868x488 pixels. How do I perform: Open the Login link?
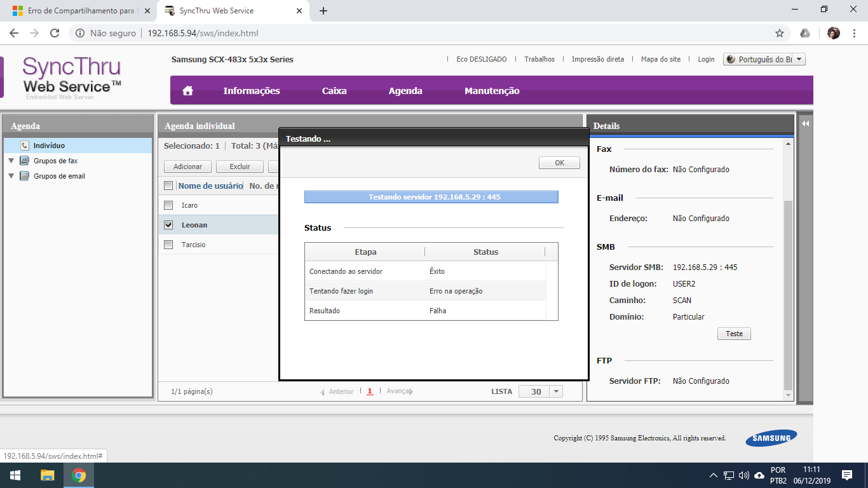[706, 59]
